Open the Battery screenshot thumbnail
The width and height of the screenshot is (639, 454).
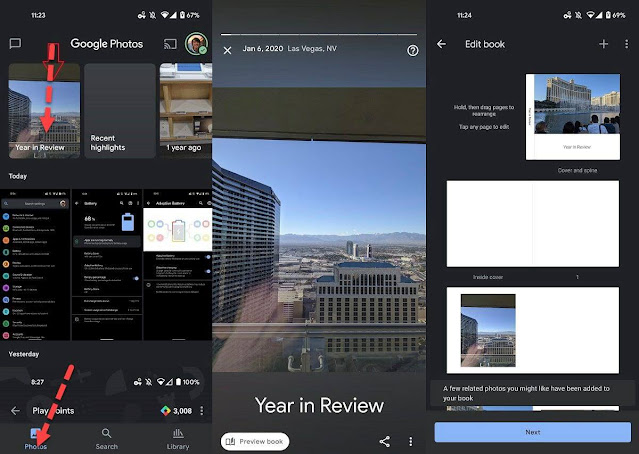[107, 264]
